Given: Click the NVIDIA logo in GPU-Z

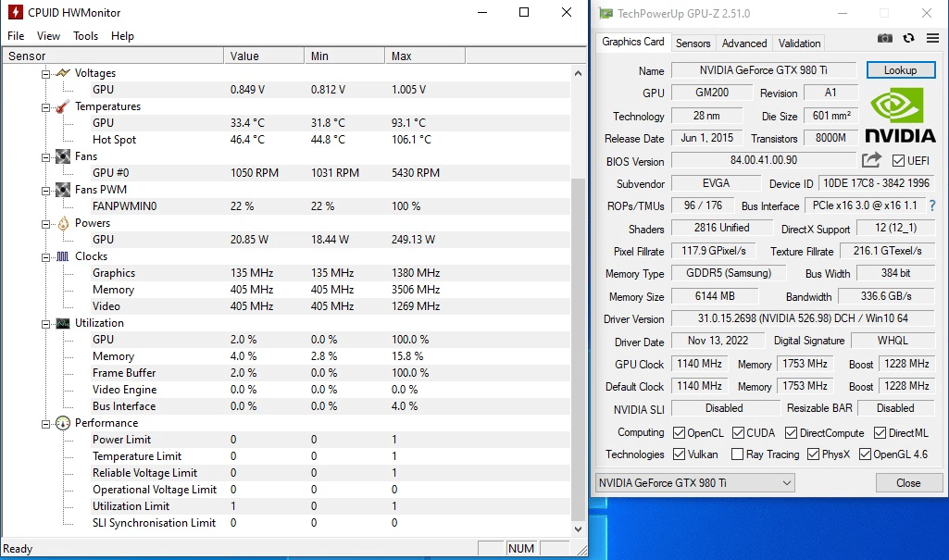Looking at the screenshot, I should [900, 114].
